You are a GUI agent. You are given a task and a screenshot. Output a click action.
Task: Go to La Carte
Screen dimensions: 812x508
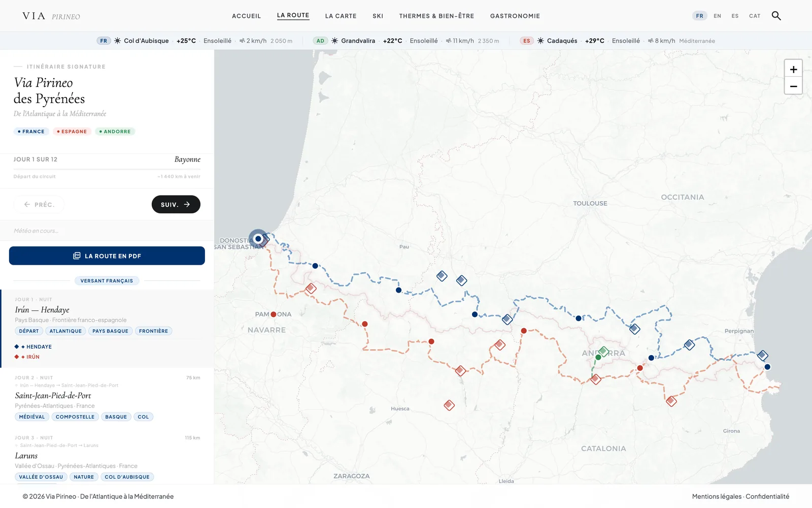(341, 16)
